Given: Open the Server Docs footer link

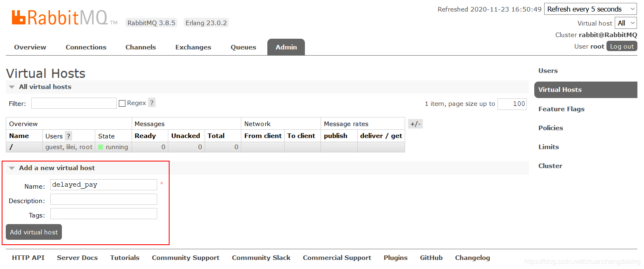Looking at the screenshot, I should (x=77, y=258).
